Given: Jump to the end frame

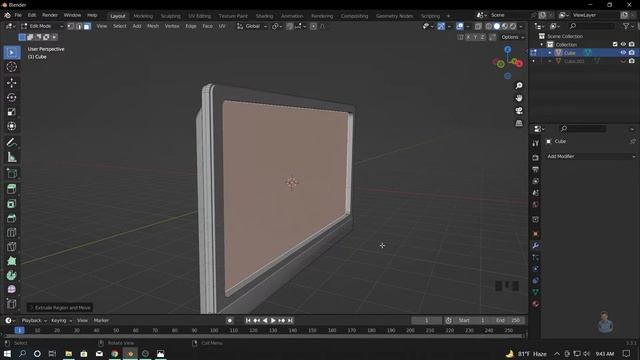Looking at the screenshot, I should (x=290, y=320).
